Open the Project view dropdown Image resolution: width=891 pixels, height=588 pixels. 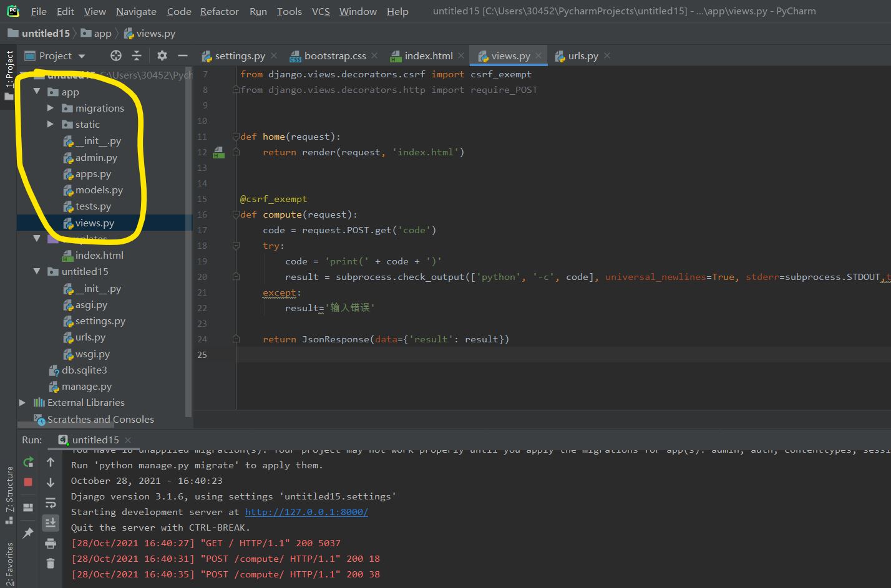pos(82,56)
